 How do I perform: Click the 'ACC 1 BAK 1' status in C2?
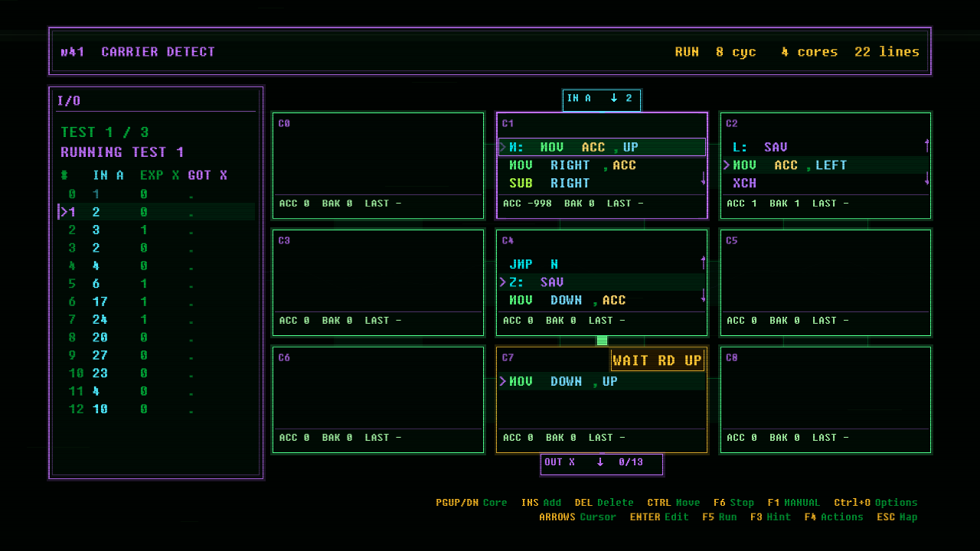tap(763, 204)
